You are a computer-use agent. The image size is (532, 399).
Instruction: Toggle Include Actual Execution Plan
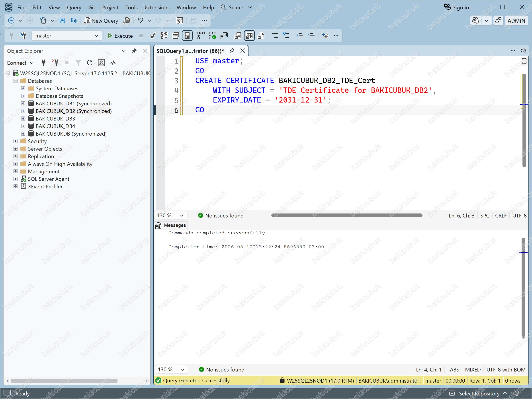pyautogui.click(x=201, y=36)
